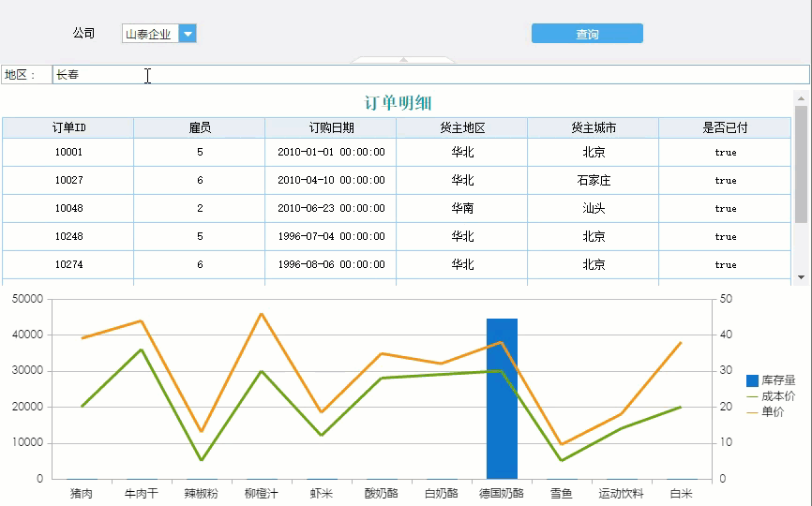This screenshot has width=812, height=506.
Task: Click the 运动饮料 axis label
Action: click(621, 494)
